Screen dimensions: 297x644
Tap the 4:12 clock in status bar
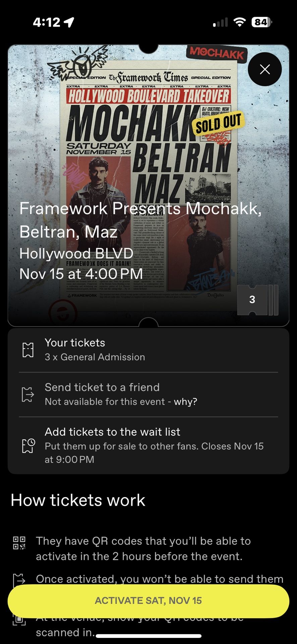tap(47, 22)
